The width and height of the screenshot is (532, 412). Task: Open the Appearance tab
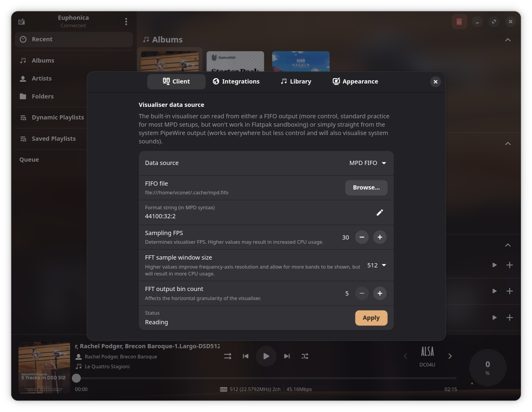355,81
